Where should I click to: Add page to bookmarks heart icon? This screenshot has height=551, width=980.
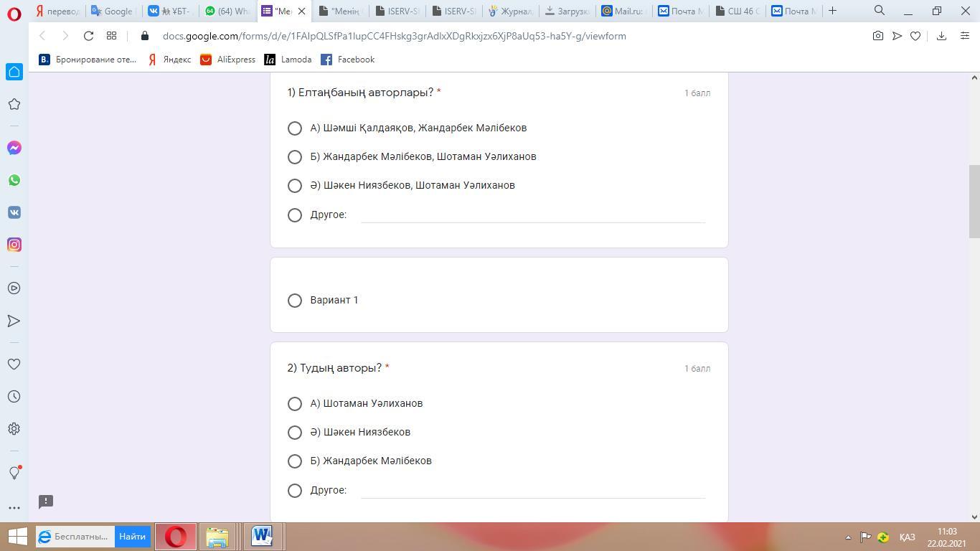point(915,36)
